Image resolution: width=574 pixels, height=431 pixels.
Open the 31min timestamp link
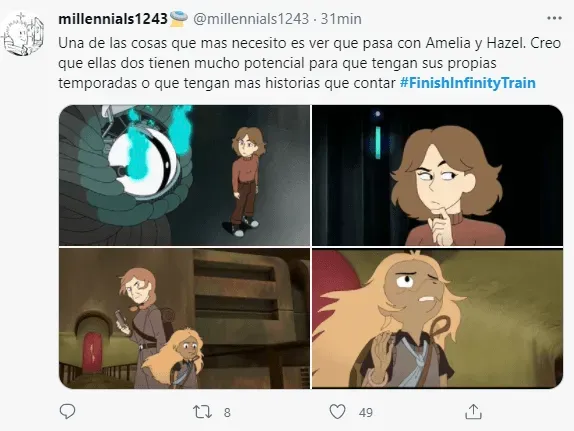tap(341, 19)
